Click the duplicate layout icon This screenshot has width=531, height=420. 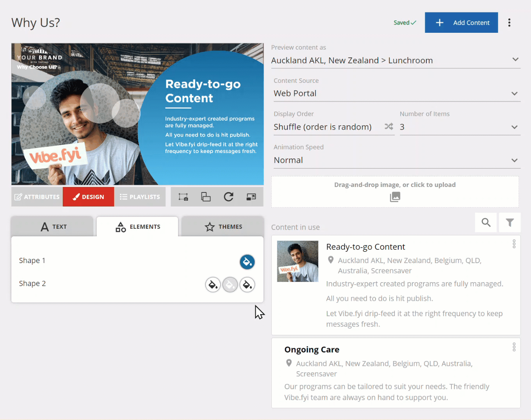point(206,197)
